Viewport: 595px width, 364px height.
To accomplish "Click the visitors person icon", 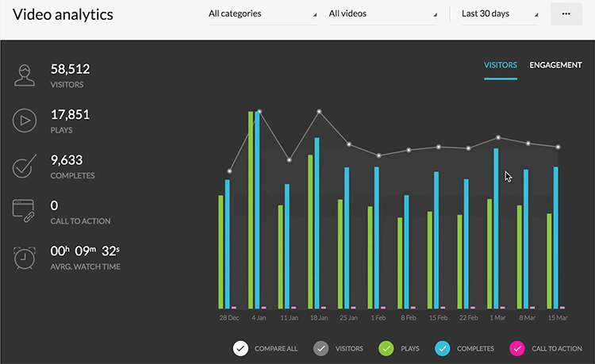I will click(x=25, y=75).
